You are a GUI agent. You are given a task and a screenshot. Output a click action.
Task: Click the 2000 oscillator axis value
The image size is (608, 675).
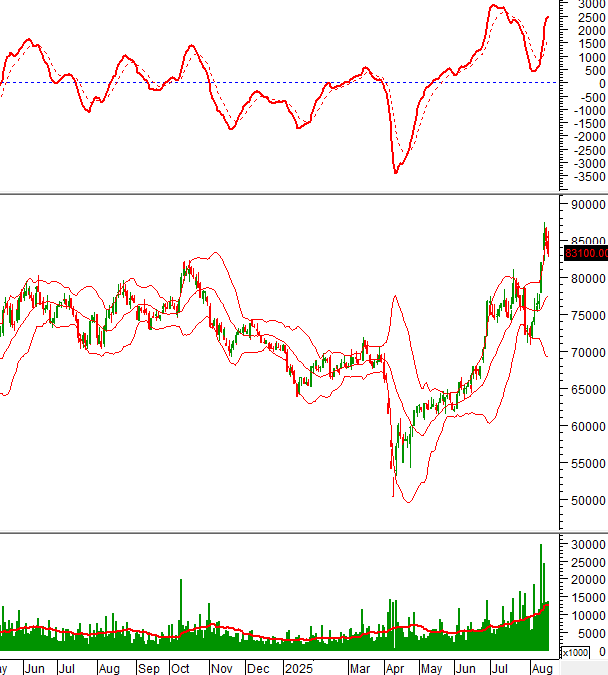click(x=592, y=31)
